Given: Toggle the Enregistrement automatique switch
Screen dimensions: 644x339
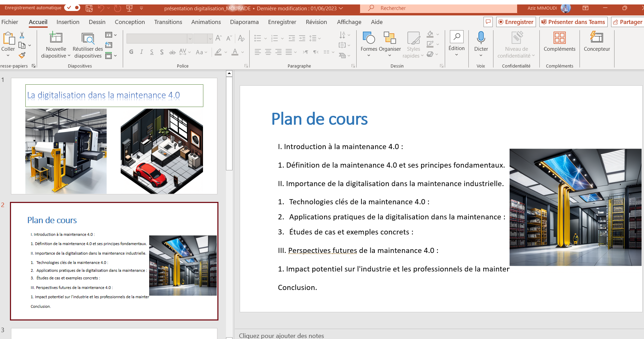Looking at the screenshot, I should 72,8.
